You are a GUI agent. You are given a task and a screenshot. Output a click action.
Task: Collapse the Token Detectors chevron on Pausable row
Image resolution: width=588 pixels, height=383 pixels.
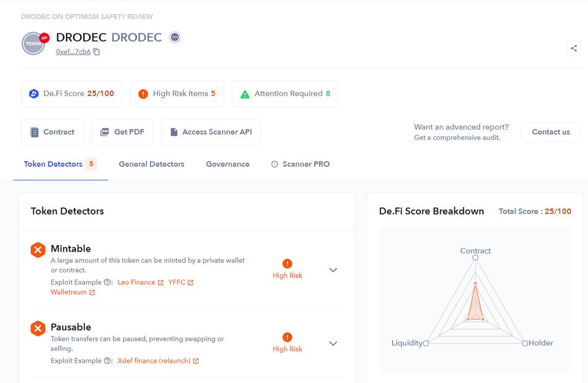click(x=333, y=344)
